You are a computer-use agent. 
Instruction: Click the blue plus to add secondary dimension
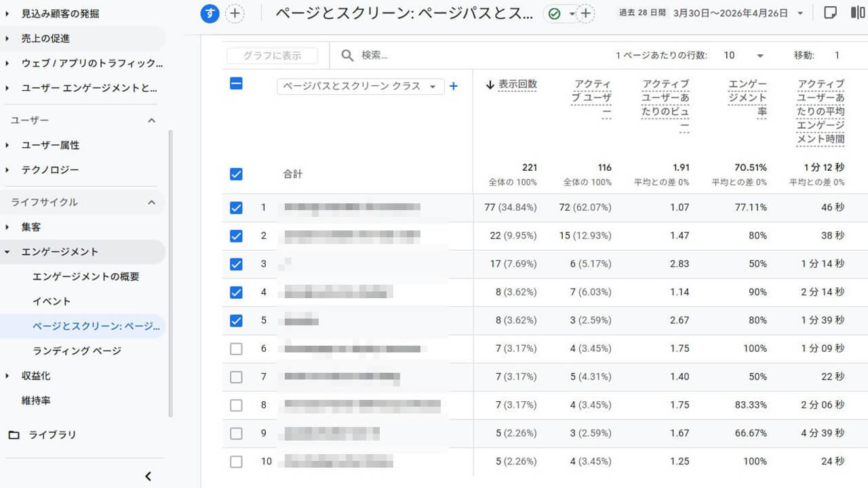pos(454,86)
